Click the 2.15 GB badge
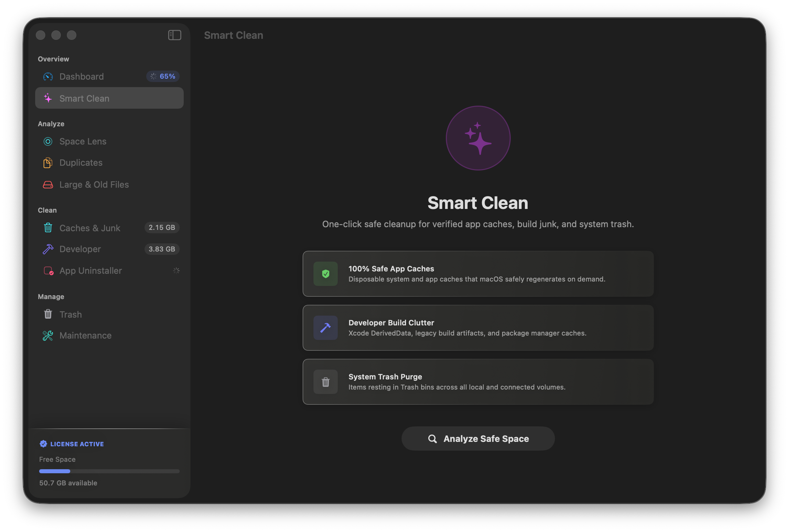789x532 pixels. click(x=162, y=227)
